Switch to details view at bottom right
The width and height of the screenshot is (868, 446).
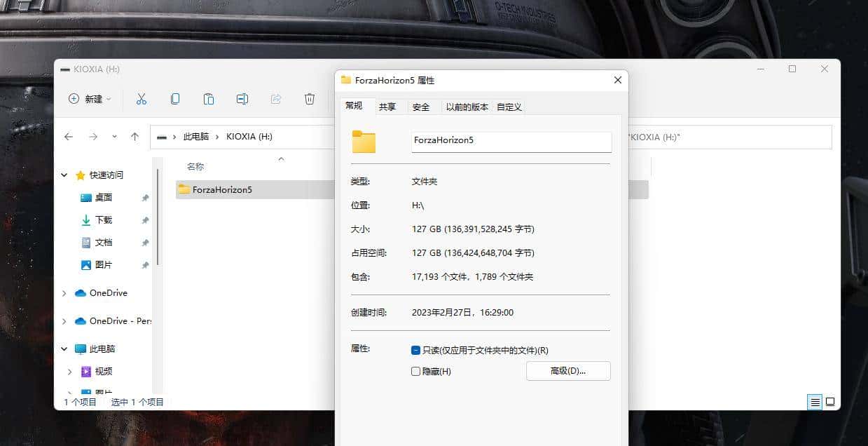(815, 402)
